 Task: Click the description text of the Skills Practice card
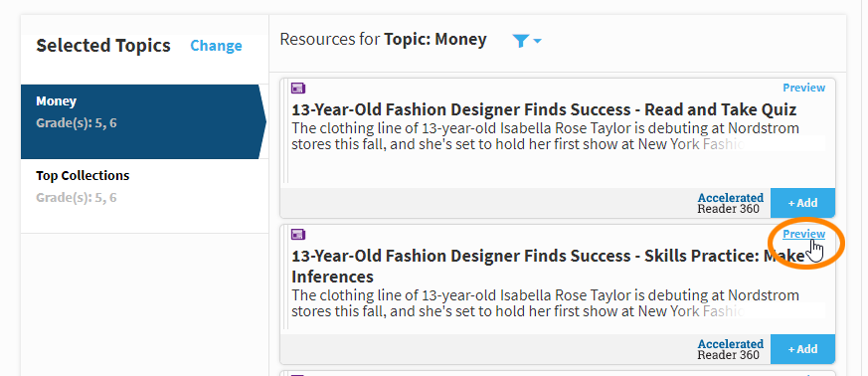(545, 303)
